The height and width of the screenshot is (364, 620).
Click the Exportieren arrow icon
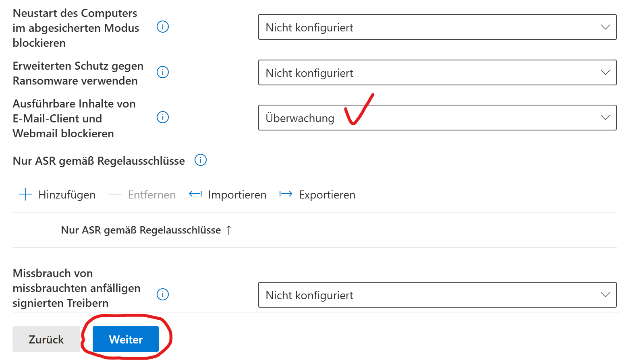tap(286, 194)
